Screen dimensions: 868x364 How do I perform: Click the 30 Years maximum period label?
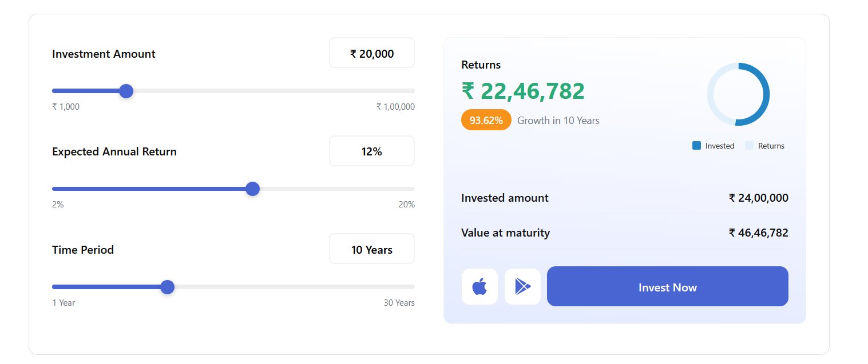coord(399,303)
